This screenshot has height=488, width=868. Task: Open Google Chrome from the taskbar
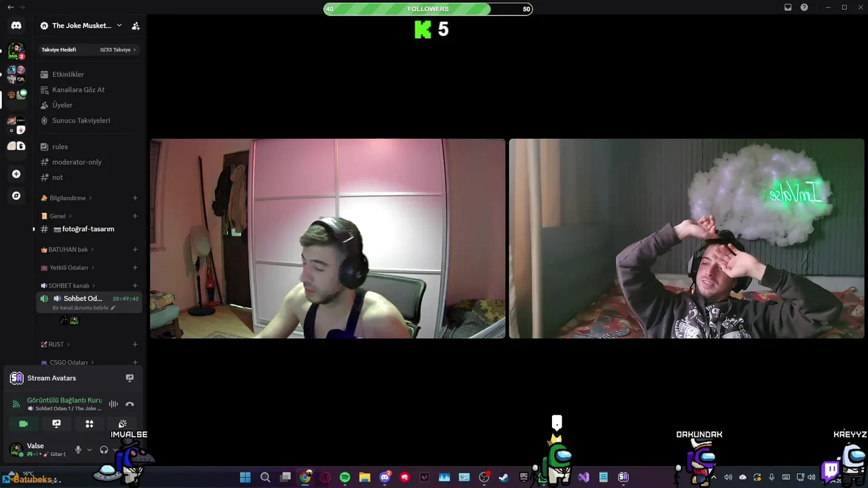305,477
